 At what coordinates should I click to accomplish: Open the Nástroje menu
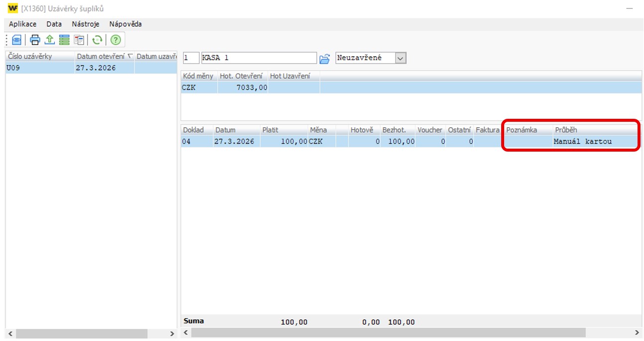click(85, 24)
